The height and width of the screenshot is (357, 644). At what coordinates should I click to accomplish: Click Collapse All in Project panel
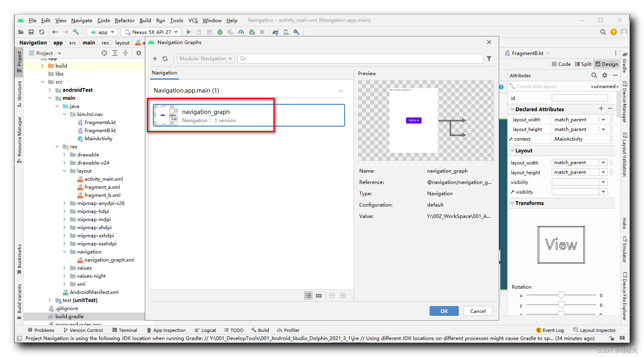(125, 53)
